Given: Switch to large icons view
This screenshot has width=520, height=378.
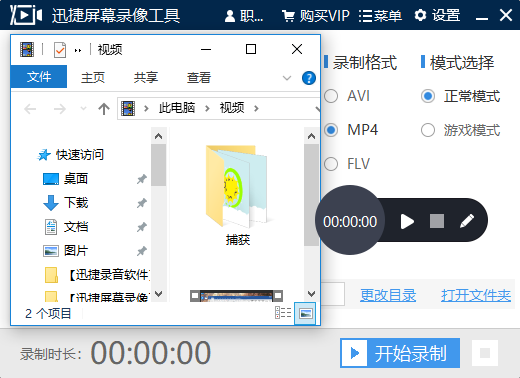Looking at the screenshot, I should pyautogui.click(x=305, y=313).
